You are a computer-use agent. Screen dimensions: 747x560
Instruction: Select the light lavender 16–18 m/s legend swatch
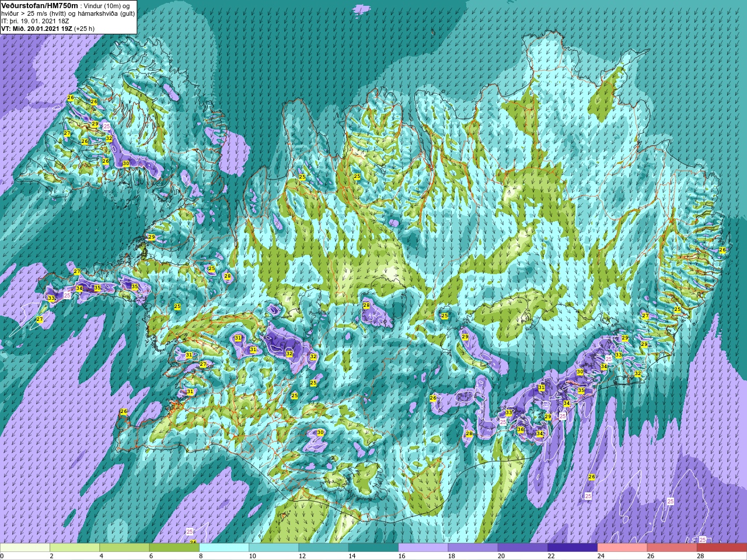click(423, 548)
